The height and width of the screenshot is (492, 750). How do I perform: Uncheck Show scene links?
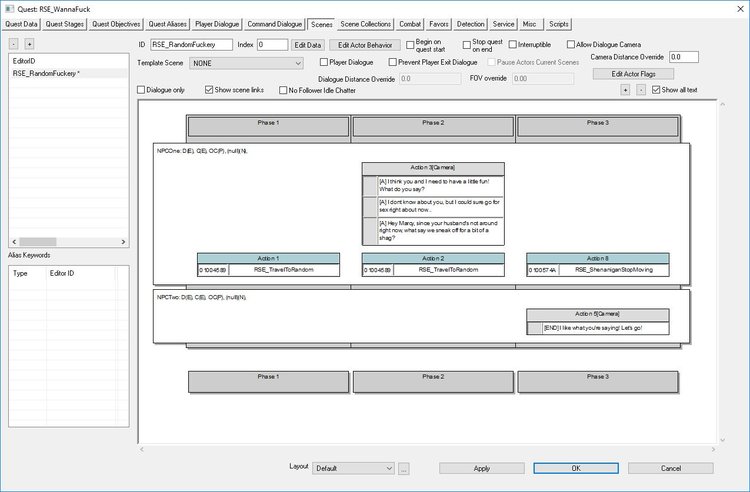[x=209, y=90]
